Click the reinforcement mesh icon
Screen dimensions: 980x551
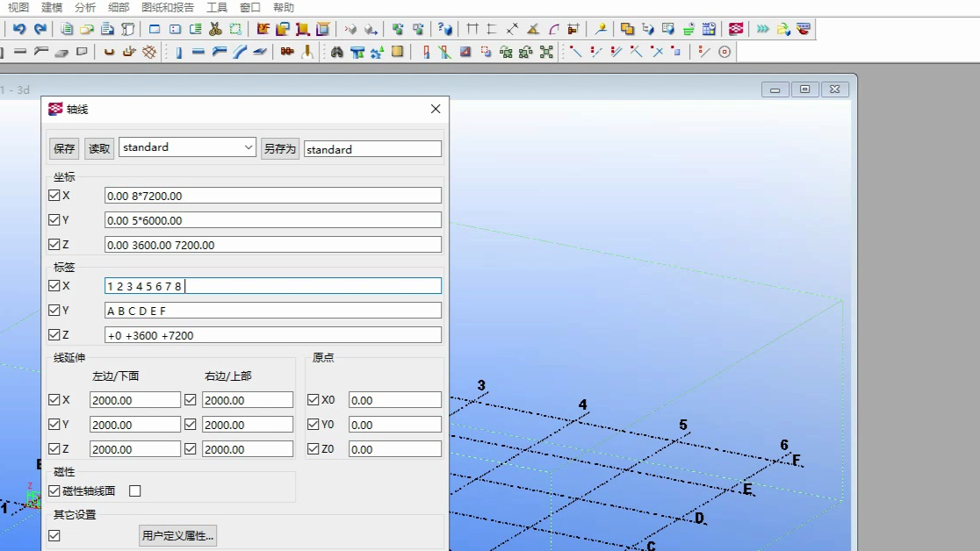coord(150,52)
